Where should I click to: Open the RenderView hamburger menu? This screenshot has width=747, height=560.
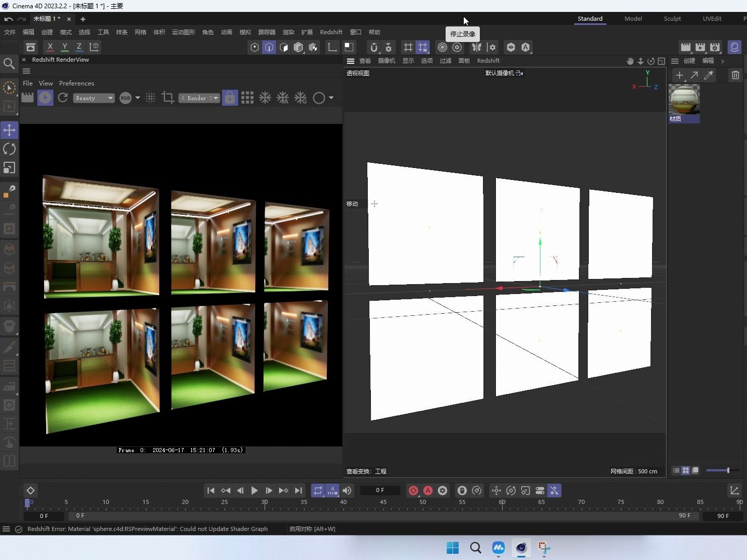coord(26,71)
